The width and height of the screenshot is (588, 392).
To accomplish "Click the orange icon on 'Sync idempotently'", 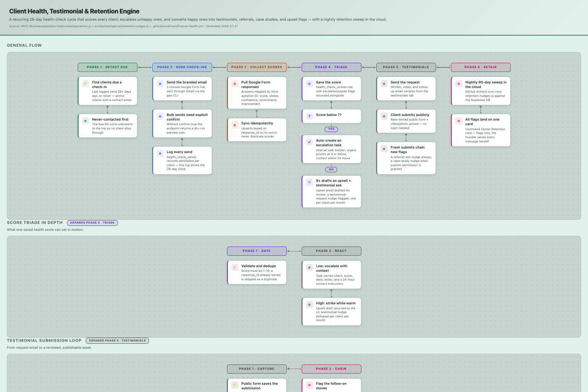I will tap(235, 125).
